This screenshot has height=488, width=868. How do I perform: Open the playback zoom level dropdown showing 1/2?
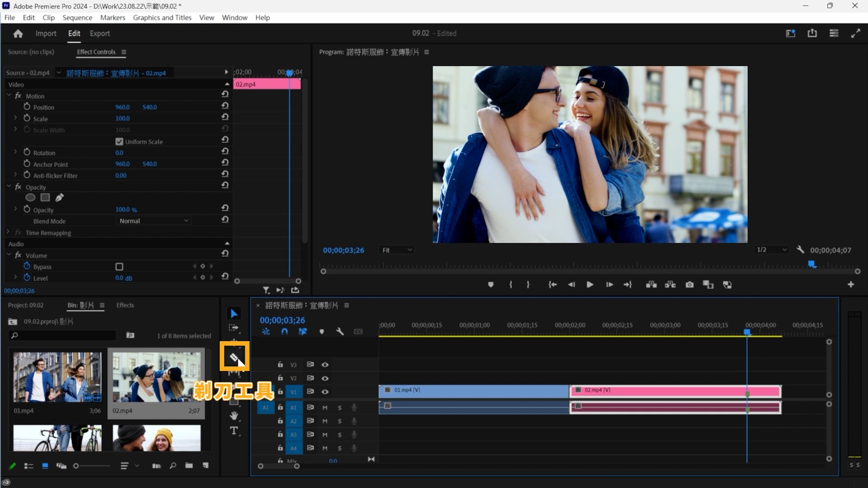[x=771, y=249]
